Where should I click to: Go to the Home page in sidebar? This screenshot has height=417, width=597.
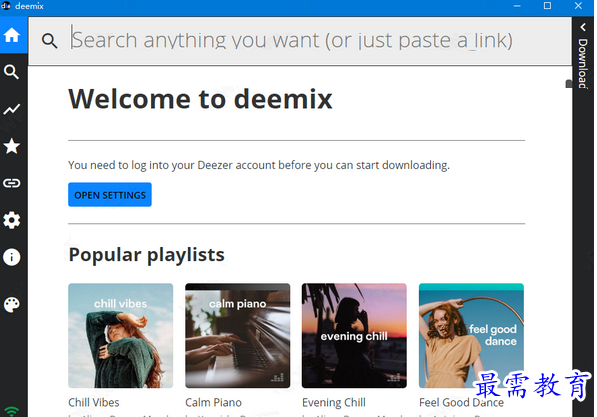click(x=12, y=35)
